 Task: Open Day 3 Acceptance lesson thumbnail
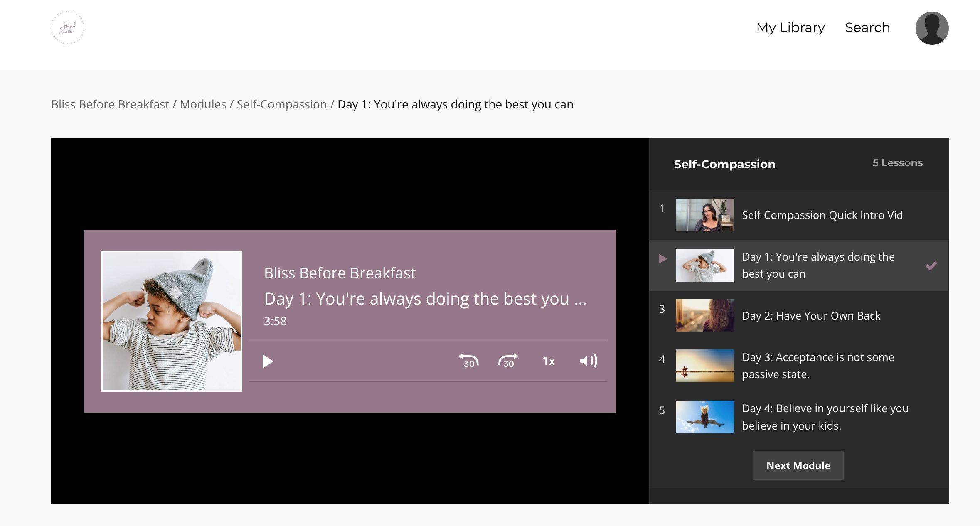coord(704,366)
